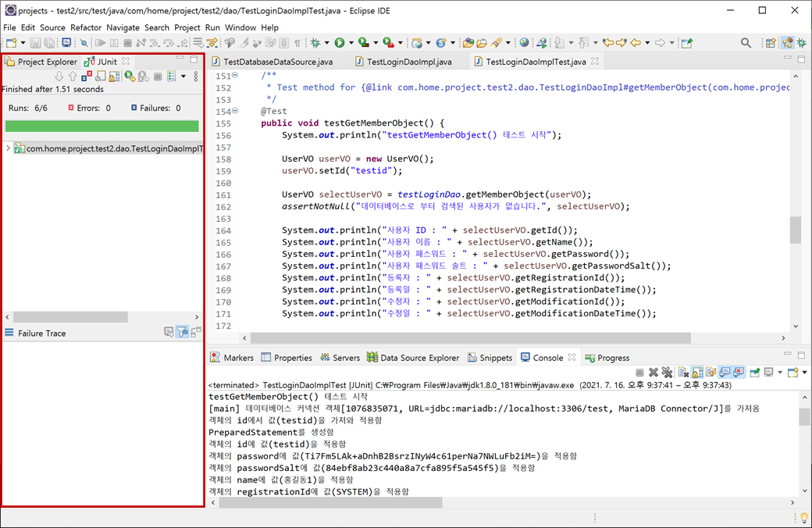This screenshot has height=528, width=812.
Task: Click the Step Into icon
Action: pyautogui.click(x=155, y=43)
